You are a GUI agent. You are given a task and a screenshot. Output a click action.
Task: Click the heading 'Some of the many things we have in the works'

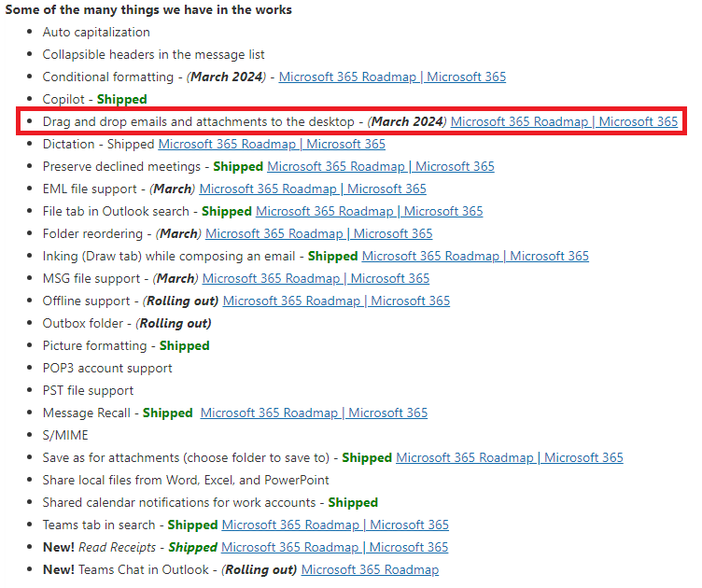coord(148,10)
